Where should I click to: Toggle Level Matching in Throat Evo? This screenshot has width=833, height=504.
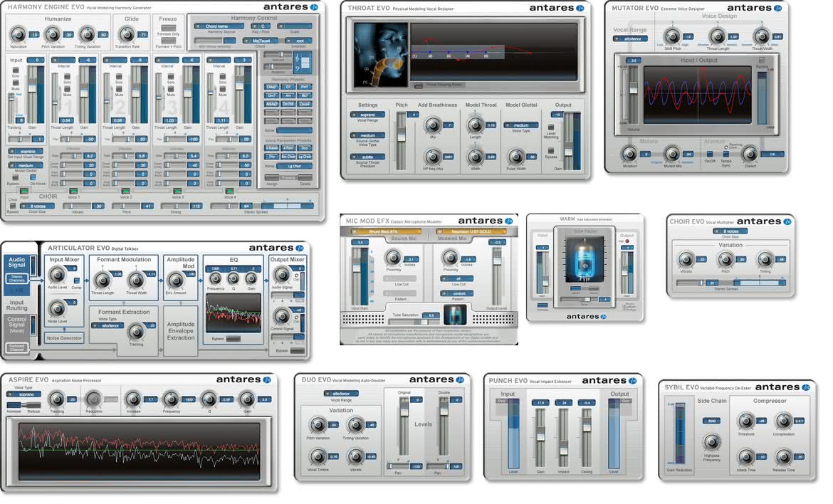coord(551,128)
